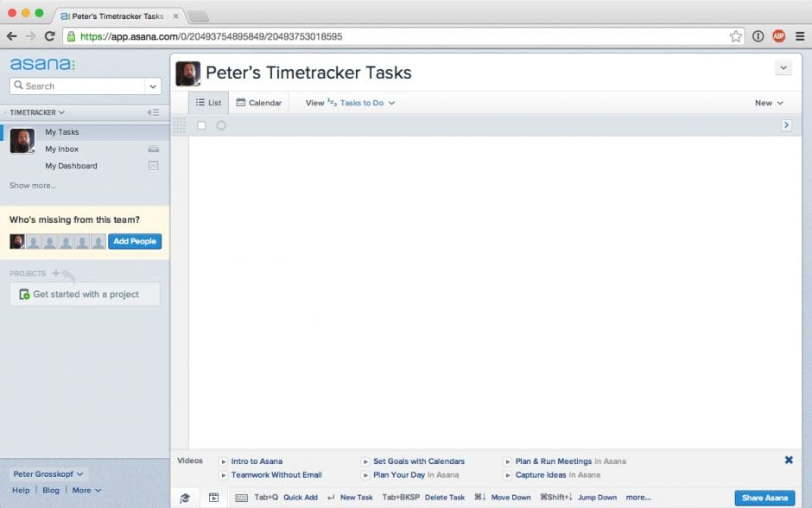Image resolution: width=812 pixels, height=508 pixels.
Task: Collapse the sidebar with the collapse icon
Action: click(x=153, y=112)
